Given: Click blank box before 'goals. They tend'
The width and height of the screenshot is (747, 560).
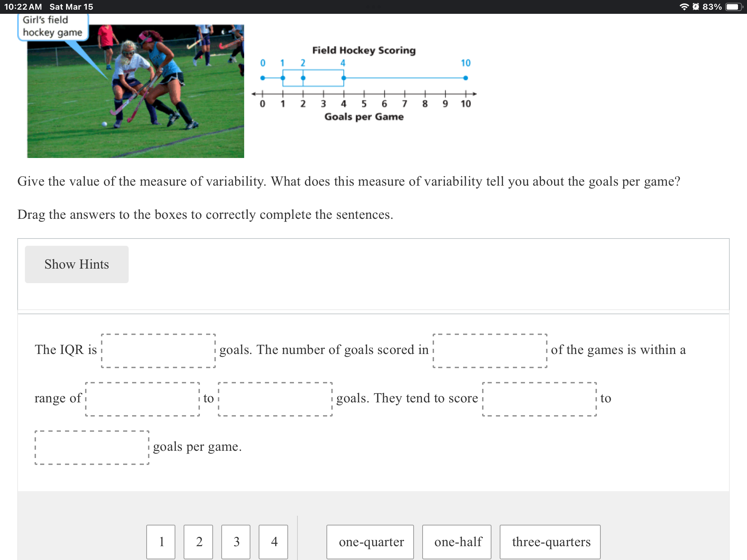Looking at the screenshot, I should (275, 399).
